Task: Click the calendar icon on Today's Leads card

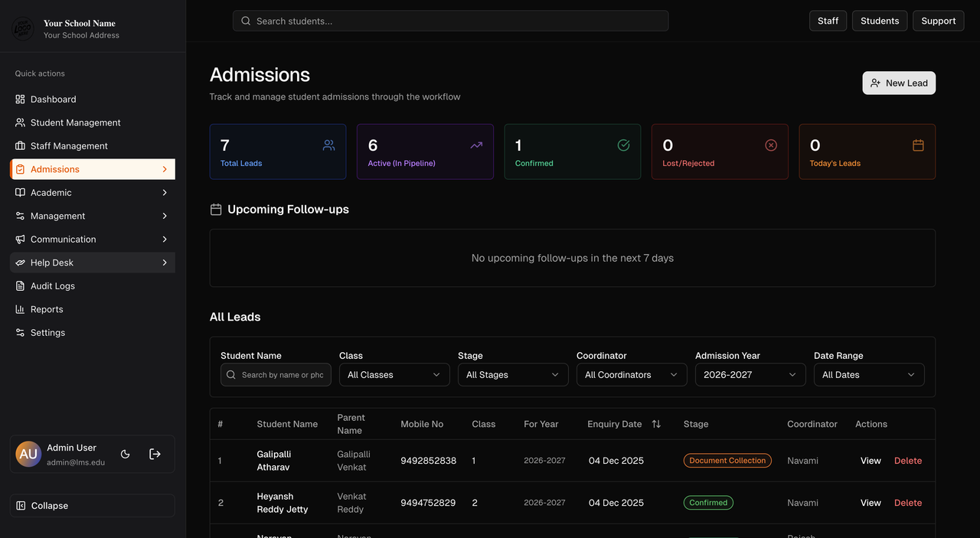Action: click(918, 145)
